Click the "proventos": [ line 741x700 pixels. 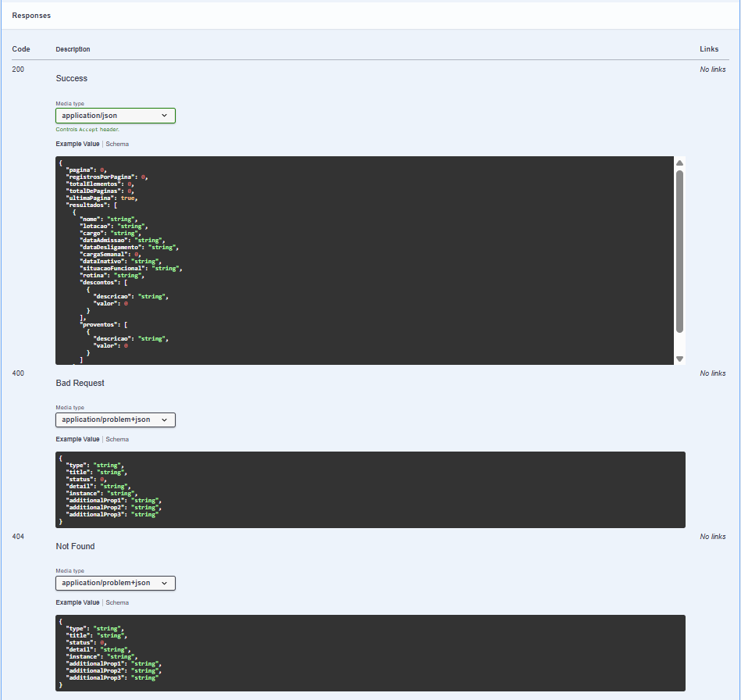click(x=104, y=325)
